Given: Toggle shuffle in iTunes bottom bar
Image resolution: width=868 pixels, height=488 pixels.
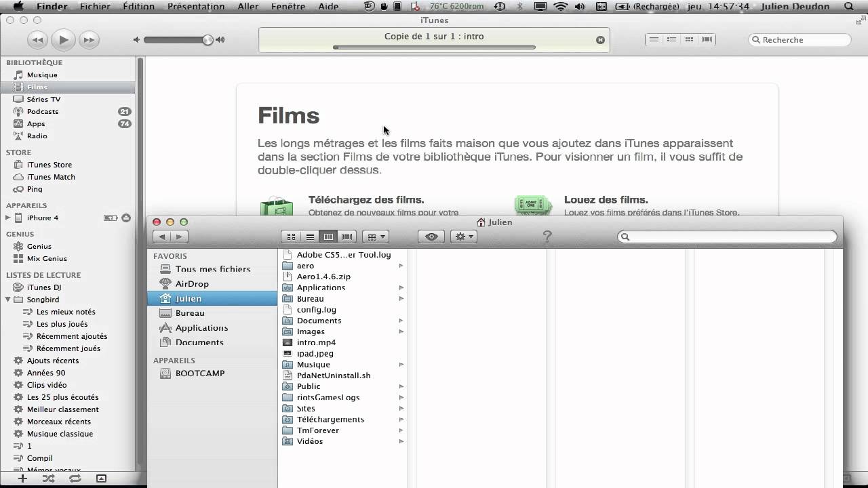Looking at the screenshot, I should coord(49,479).
